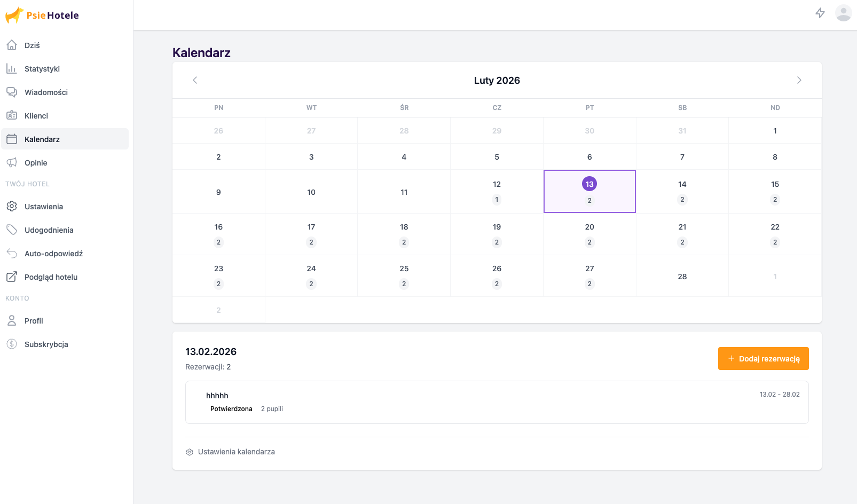The width and height of the screenshot is (857, 504).
Task: Click the Klienci contact card icon
Action: click(12, 116)
